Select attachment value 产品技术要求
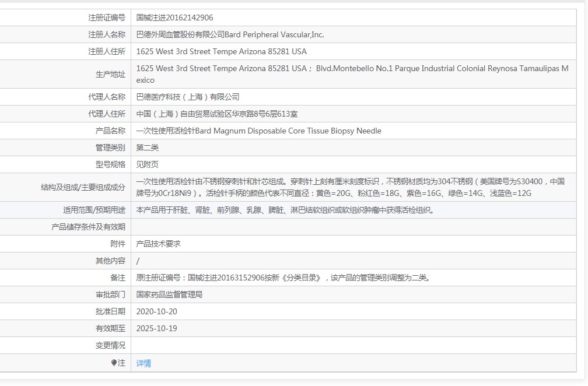 [158, 244]
